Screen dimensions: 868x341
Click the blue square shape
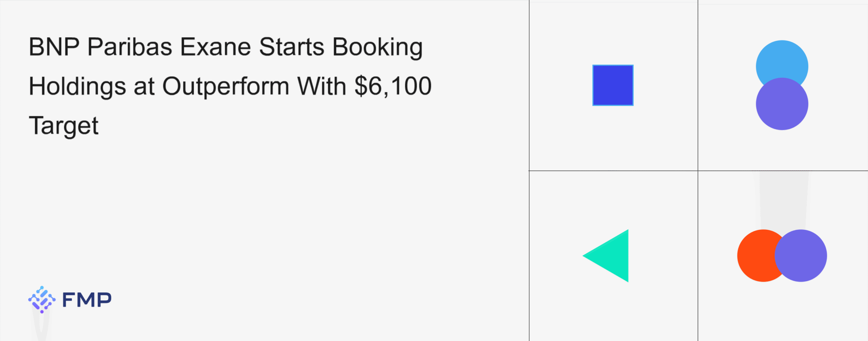click(x=613, y=85)
